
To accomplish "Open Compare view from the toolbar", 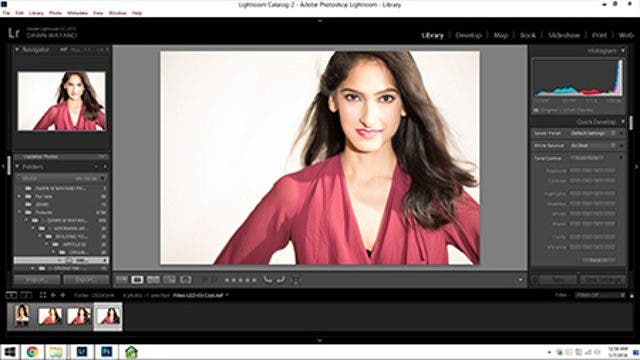I will (x=153, y=280).
